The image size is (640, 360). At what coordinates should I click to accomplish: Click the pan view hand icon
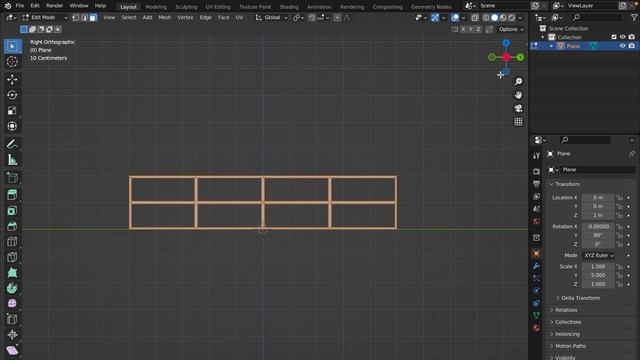point(518,95)
